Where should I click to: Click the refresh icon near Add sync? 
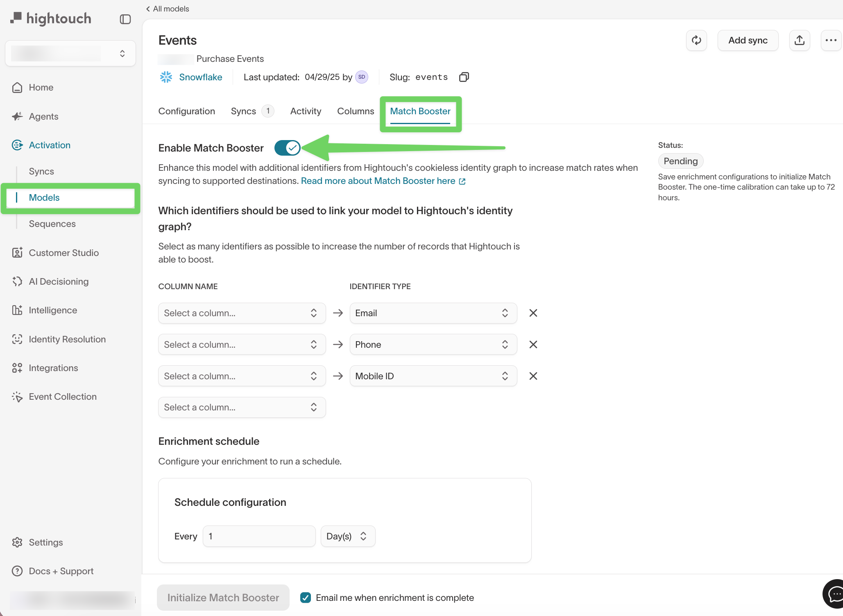696,40
